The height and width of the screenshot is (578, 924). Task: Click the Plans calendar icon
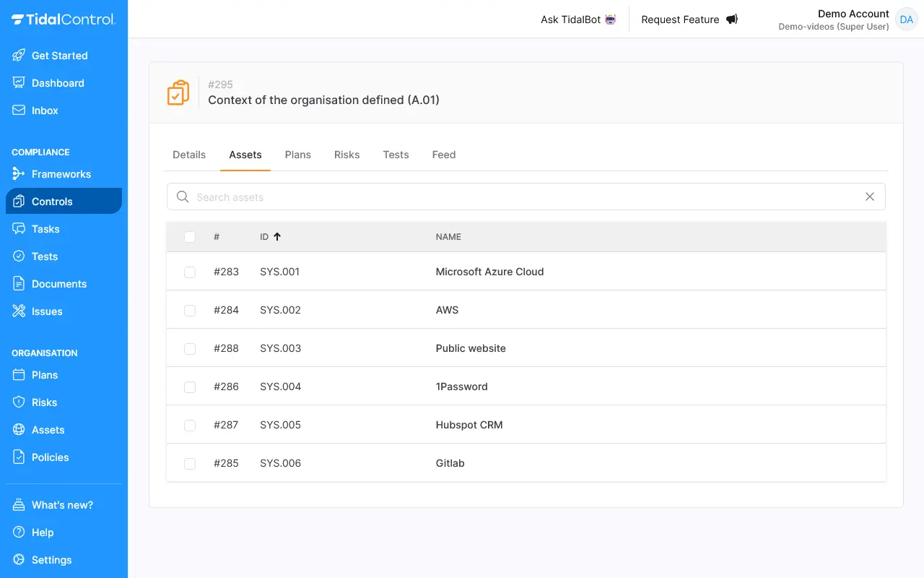point(19,375)
